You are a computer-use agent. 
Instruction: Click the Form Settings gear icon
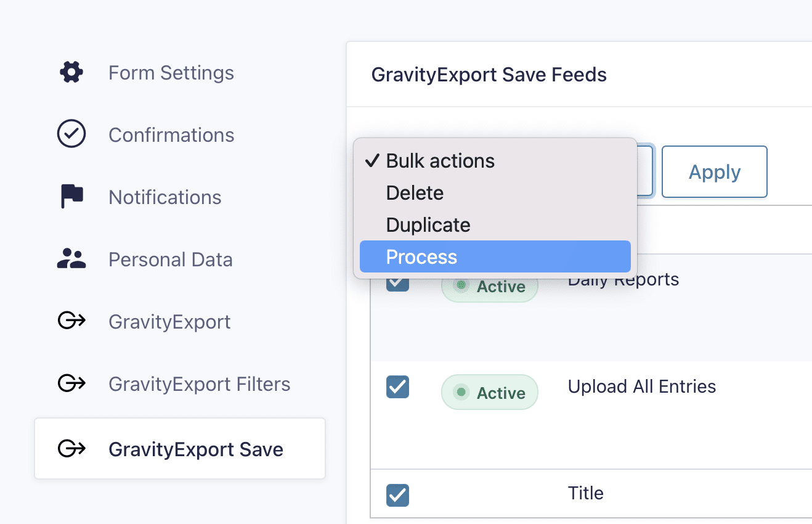point(71,72)
